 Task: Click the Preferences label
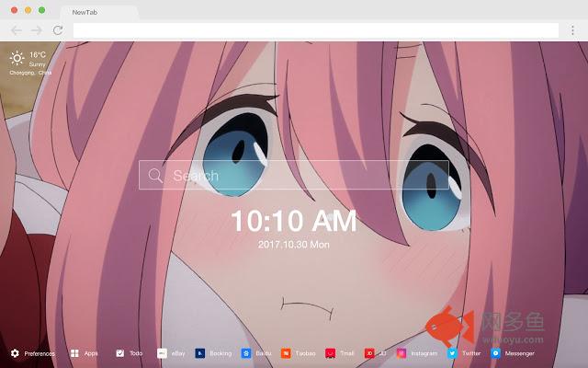tap(40, 353)
